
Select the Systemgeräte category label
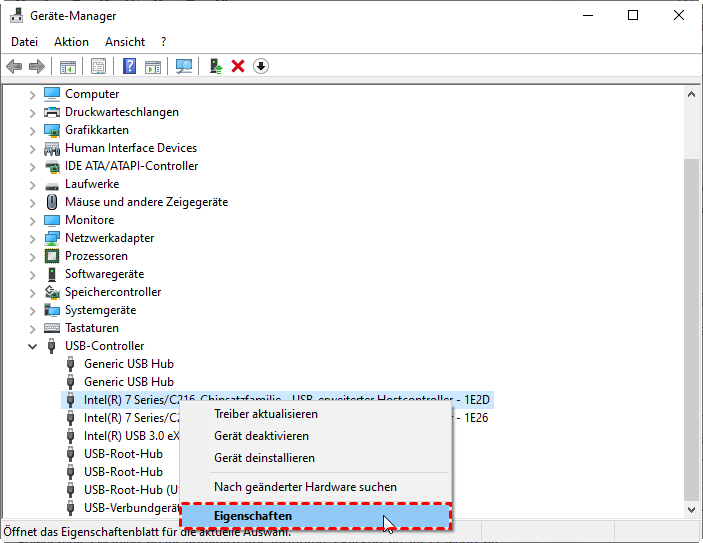tap(100, 310)
